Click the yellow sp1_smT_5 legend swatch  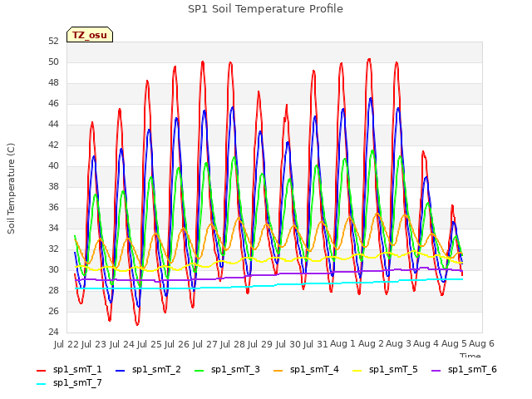click(x=357, y=371)
